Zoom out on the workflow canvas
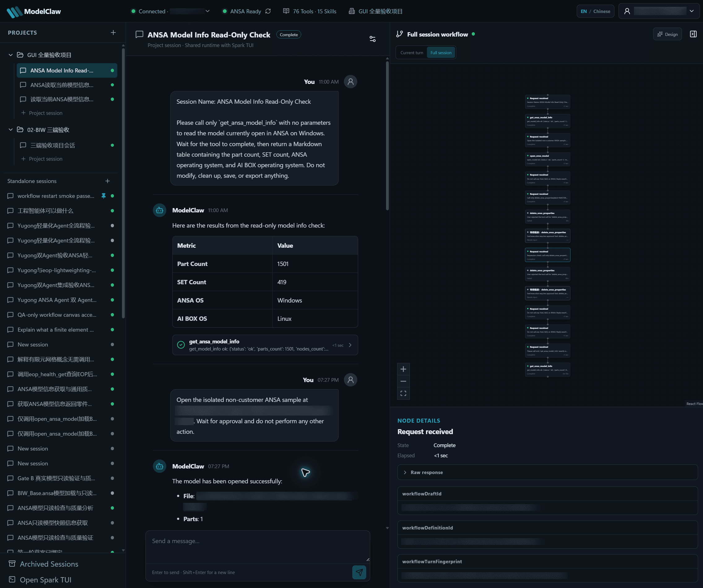 pyautogui.click(x=403, y=381)
